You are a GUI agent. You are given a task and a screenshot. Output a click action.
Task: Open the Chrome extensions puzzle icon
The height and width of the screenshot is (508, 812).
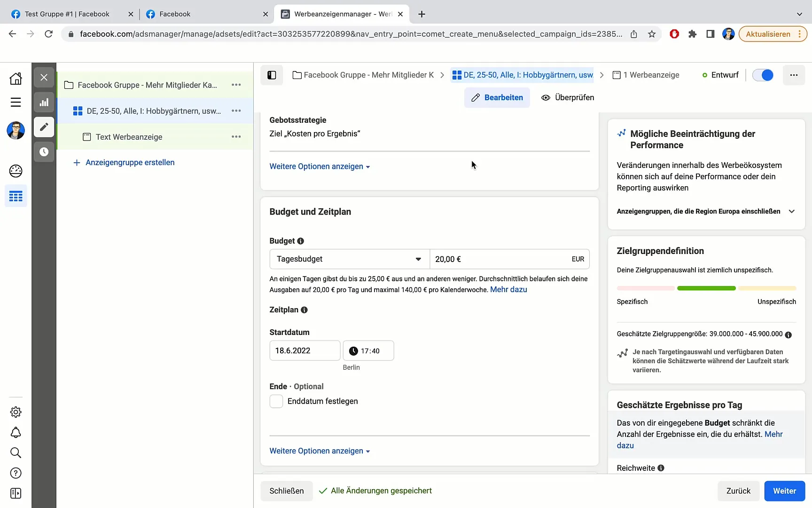pos(692,34)
